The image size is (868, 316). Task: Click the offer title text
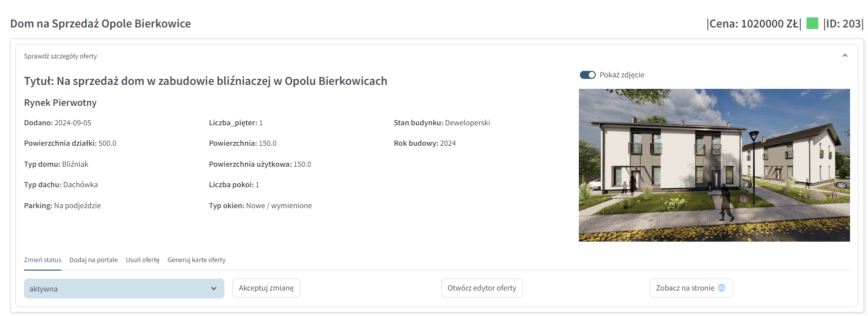[205, 81]
